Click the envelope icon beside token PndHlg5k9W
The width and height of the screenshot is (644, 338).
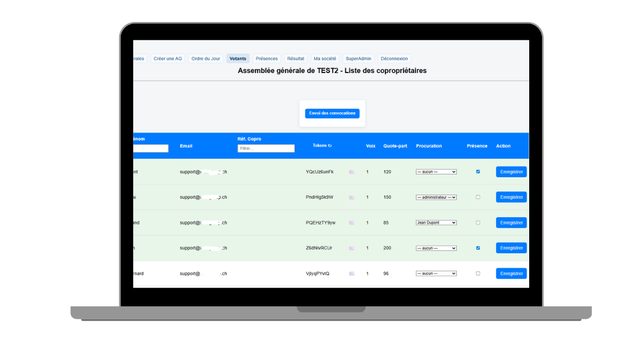[352, 197]
